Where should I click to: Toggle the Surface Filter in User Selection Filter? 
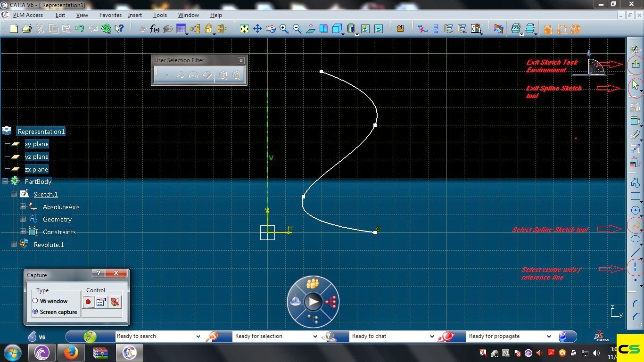(x=193, y=75)
